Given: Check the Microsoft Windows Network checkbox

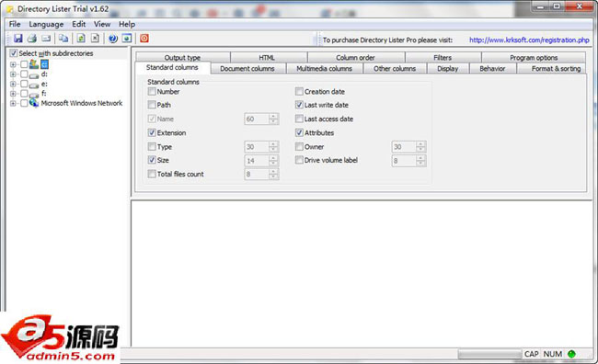Looking at the screenshot, I should [x=24, y=103].
